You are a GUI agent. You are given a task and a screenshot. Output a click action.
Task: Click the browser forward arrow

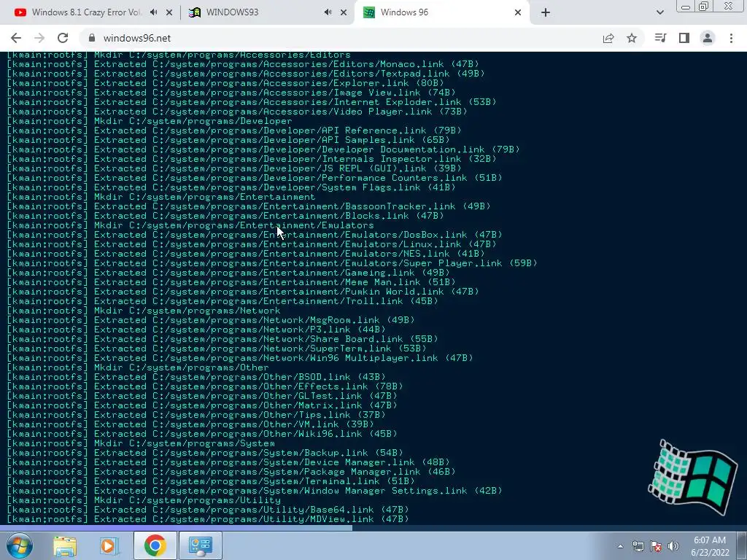click(39, 38)
